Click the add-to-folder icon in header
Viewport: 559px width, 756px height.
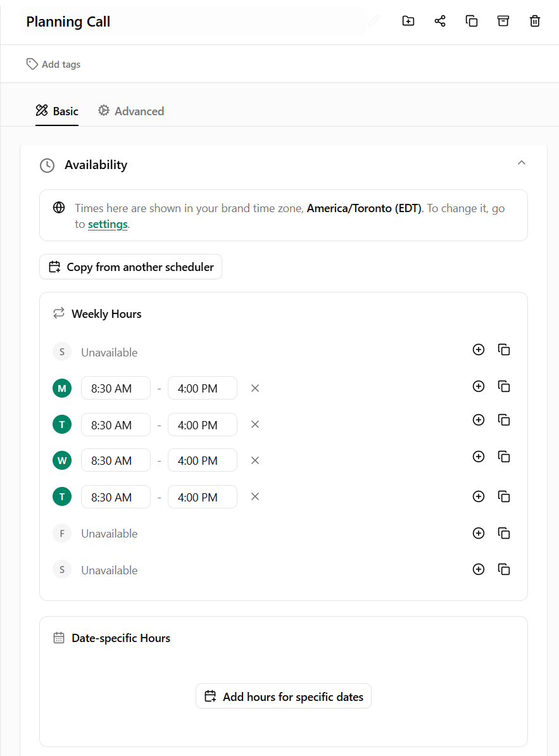coord(408,22)
